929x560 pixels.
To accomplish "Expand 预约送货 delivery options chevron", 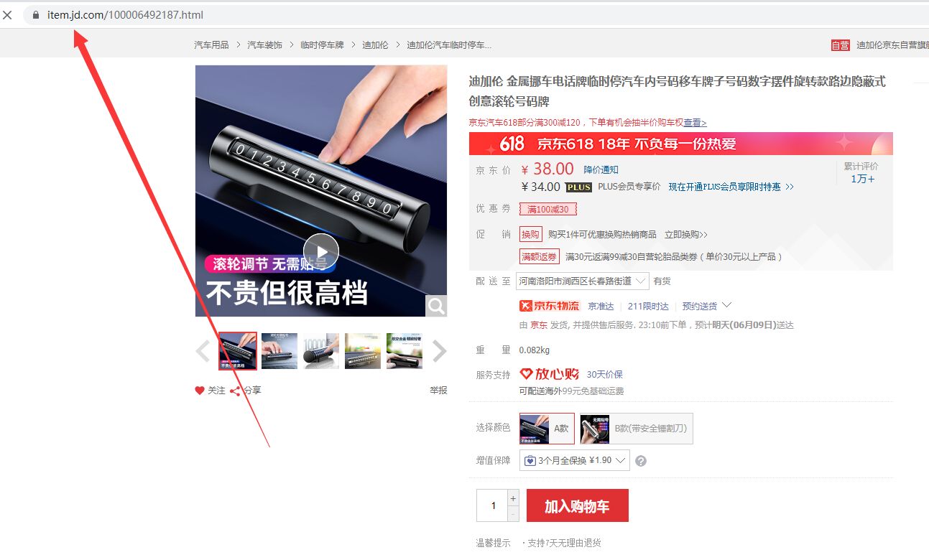I will click(726, 306).
